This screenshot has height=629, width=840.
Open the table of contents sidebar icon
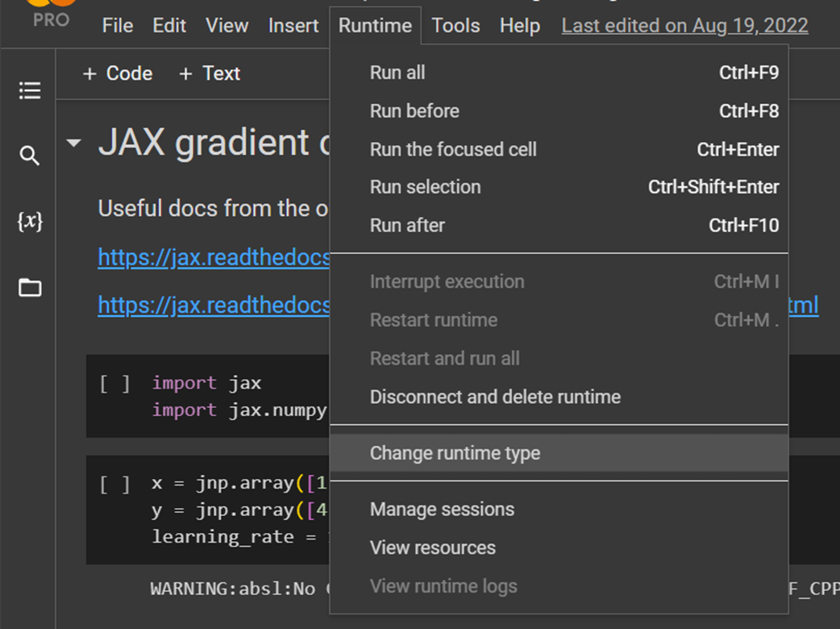[x=30, y=90]
